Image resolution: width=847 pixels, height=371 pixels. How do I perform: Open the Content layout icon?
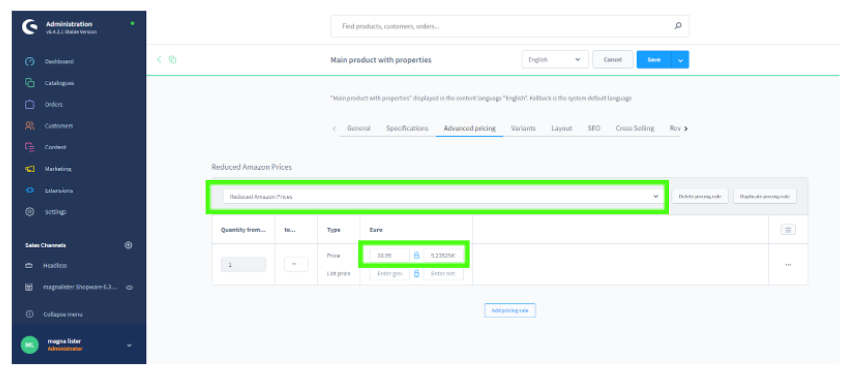pos(30,147)
